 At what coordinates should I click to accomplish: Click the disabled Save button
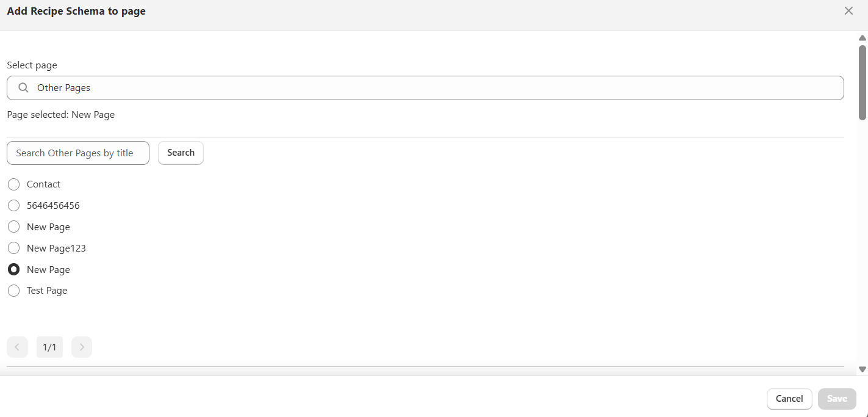pos(836,399)
